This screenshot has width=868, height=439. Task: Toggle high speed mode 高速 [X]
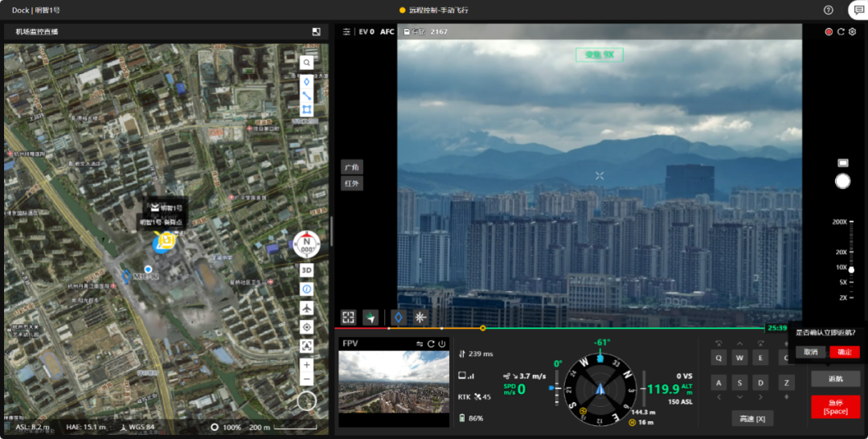pyautogui.click(x=752, y=419)
